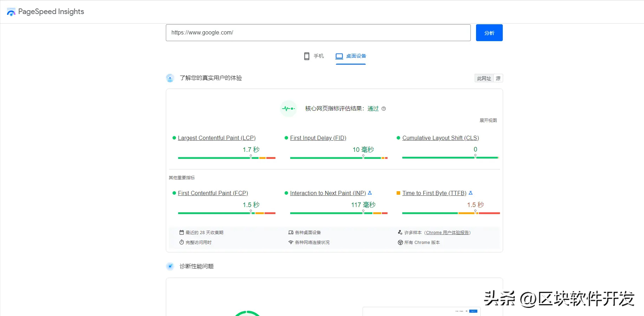Click the experimental flask icon beside INP

click(370, 193)
